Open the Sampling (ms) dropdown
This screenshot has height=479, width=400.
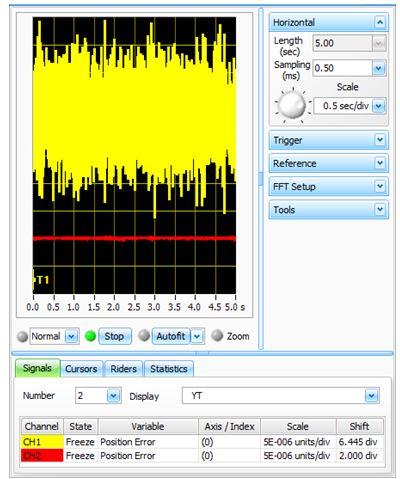[379, 68]
